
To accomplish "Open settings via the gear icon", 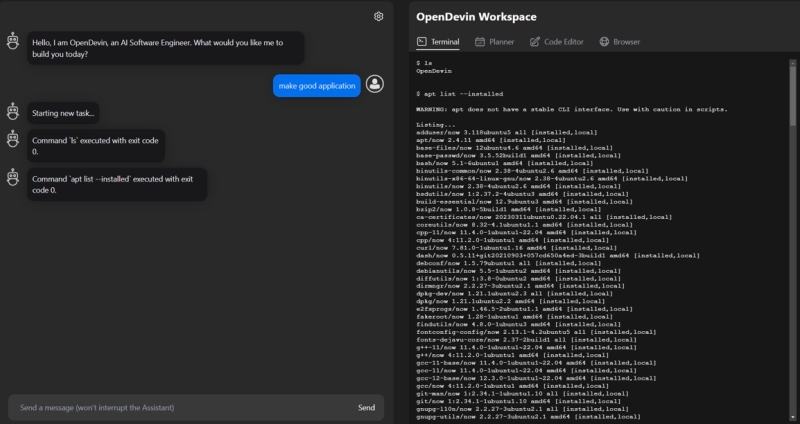I will (378, 16).
